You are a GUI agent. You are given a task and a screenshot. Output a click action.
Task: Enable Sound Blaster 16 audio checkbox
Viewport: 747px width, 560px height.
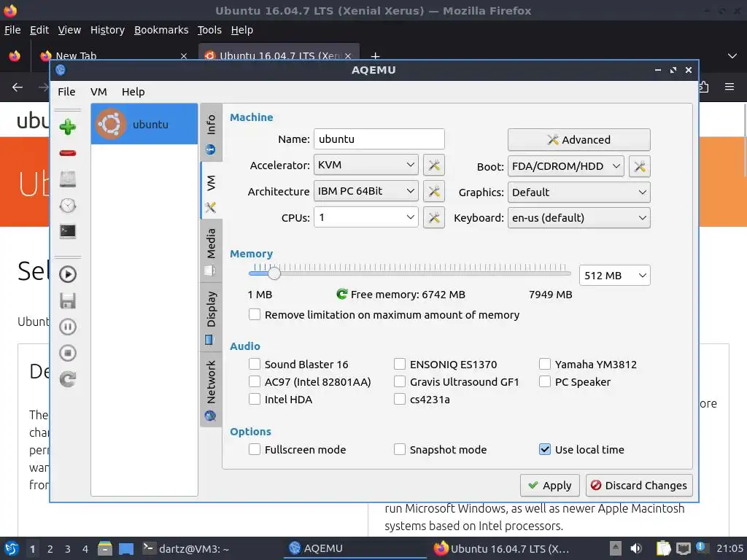tap(255, 365)
